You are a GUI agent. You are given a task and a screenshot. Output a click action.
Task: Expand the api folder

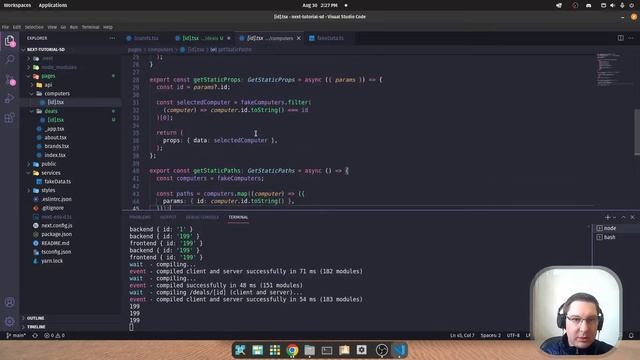pyautogui.click(x=70, y=85)
